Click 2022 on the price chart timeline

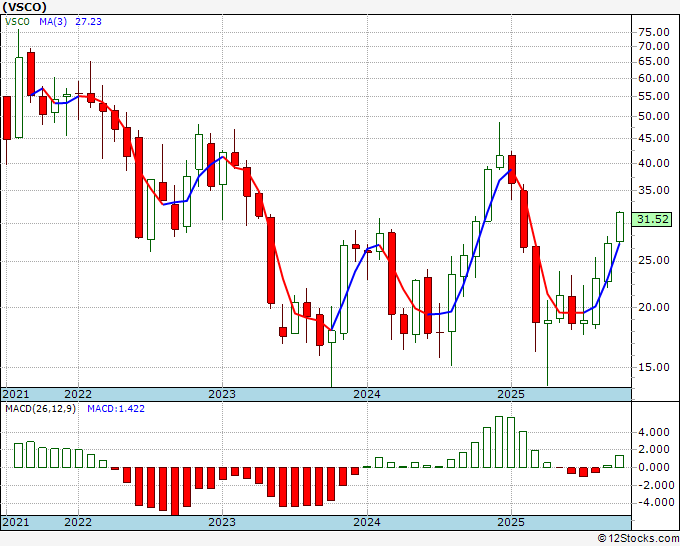point(77,394)
